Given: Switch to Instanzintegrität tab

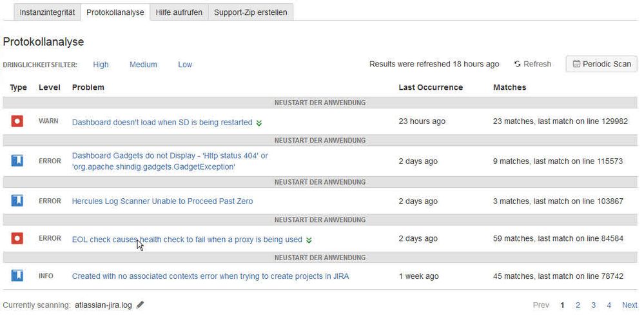Looking at the screenshot, I should (47, 12).
